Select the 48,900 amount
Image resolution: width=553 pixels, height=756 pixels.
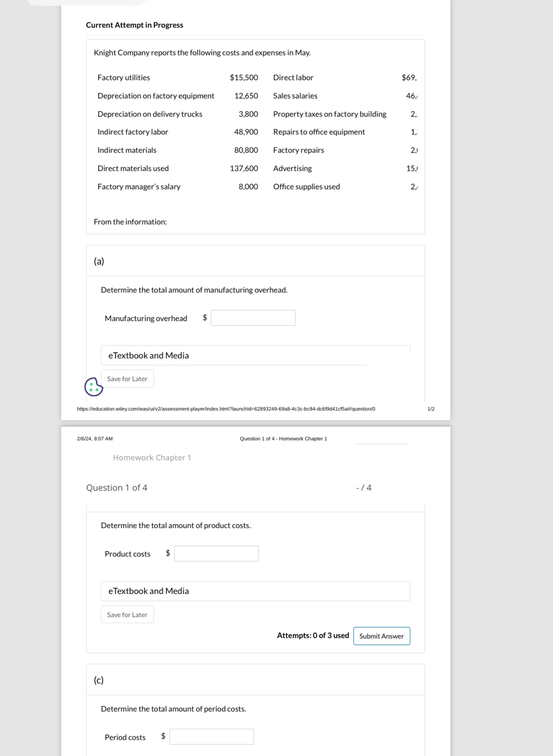pos(246,132)
